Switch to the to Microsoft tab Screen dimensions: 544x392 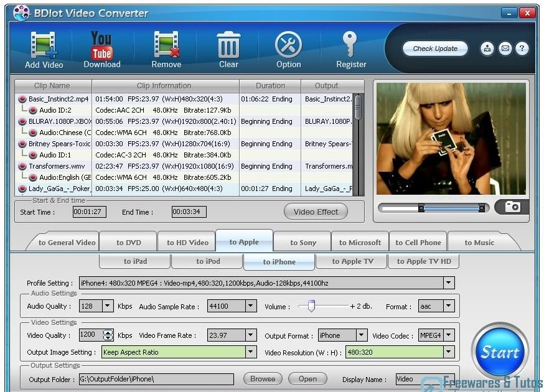click(360, 242)
